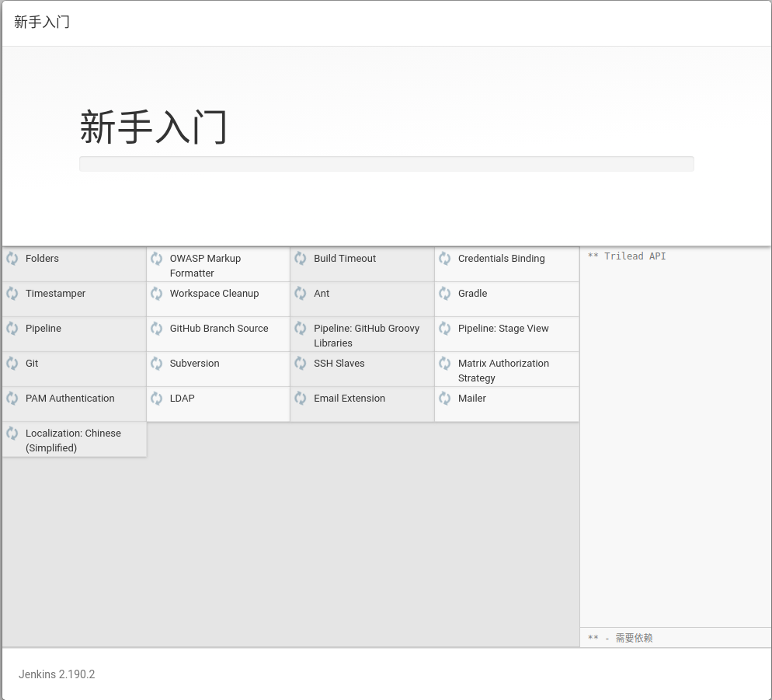Click the 需要依赖 dependency note
Image resolution: width=772 pixels, height=700 pixels.
click(x=634, y=638)
